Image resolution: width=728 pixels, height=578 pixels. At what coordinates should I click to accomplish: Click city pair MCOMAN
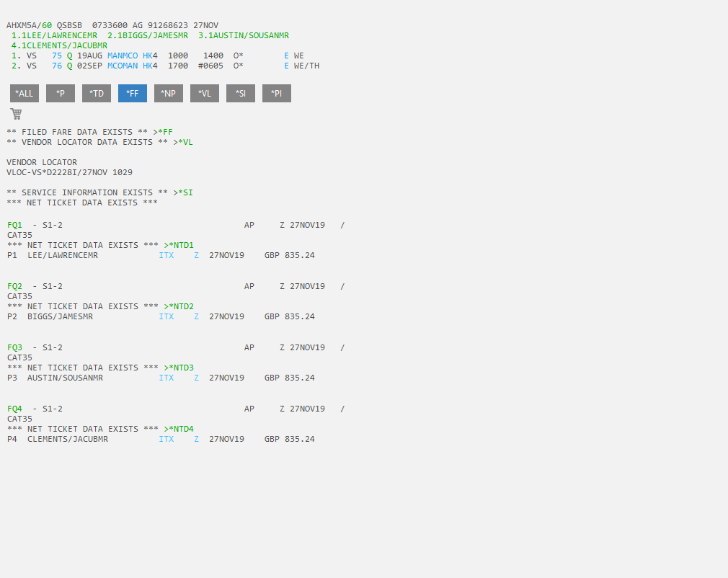(x=123, y=66)
